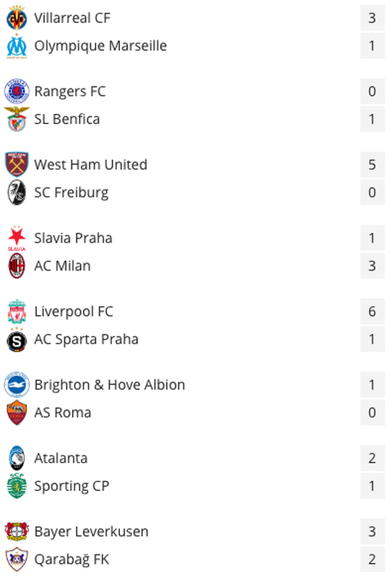The image size is (392, 584).
Task: Open the Brighton & Hove Albion team link
Action: point(110,385)
